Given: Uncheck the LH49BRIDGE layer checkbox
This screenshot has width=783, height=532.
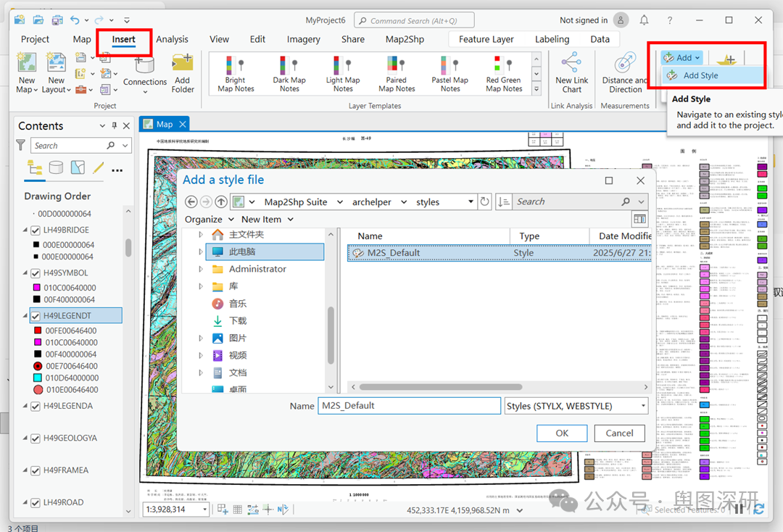Looking at the screenshot, I should (x=36, y=230).
